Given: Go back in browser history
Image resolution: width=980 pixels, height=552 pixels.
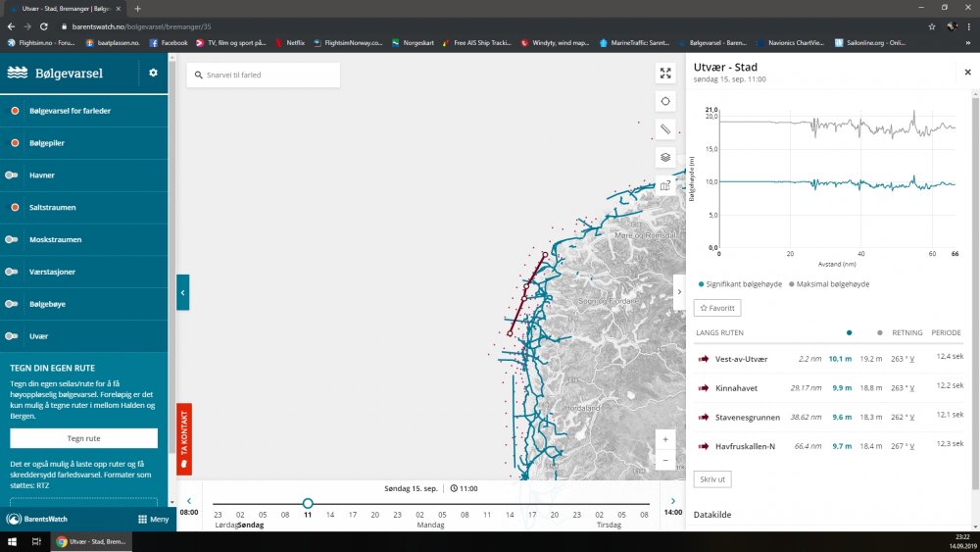Looking at the screenshot, I should pyautogui.click(x=11, y=26).
